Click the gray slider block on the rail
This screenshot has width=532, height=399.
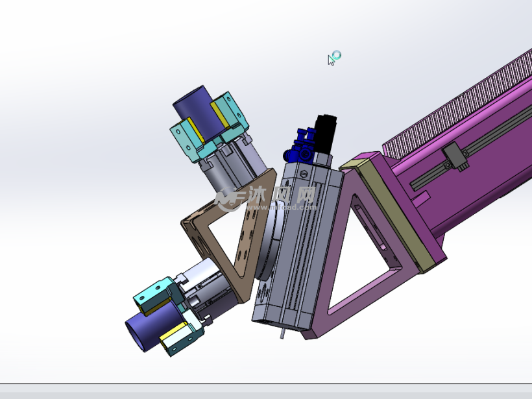click(x=455, y=158)
